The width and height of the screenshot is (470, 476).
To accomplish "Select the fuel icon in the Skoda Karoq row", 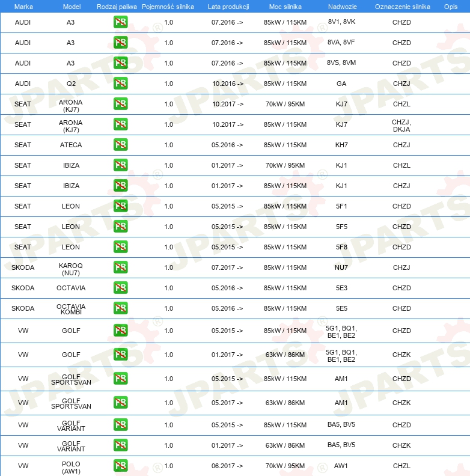I will 121,267.
